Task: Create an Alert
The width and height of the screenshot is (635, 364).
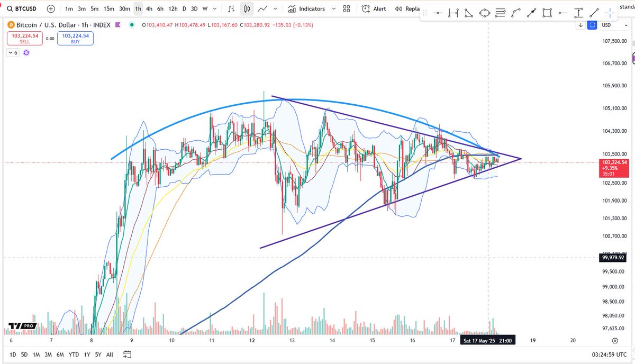Action: tap(374, 9)
